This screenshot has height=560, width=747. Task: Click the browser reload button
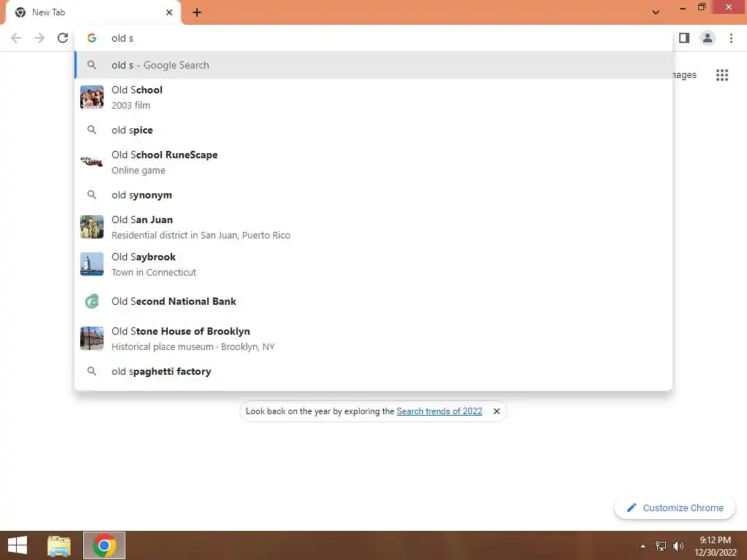[x=63, y=38]
